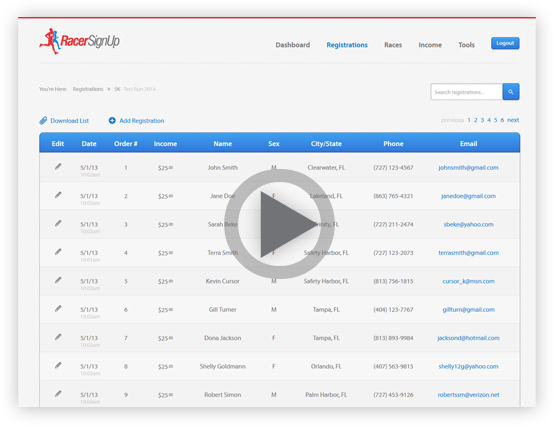Open the johnsmith@gmail.com email link

[x=468, y=167]
